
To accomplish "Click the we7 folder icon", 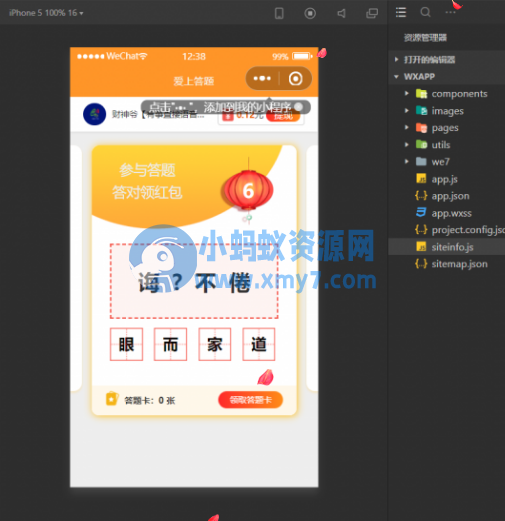I will tap(421, 162).
